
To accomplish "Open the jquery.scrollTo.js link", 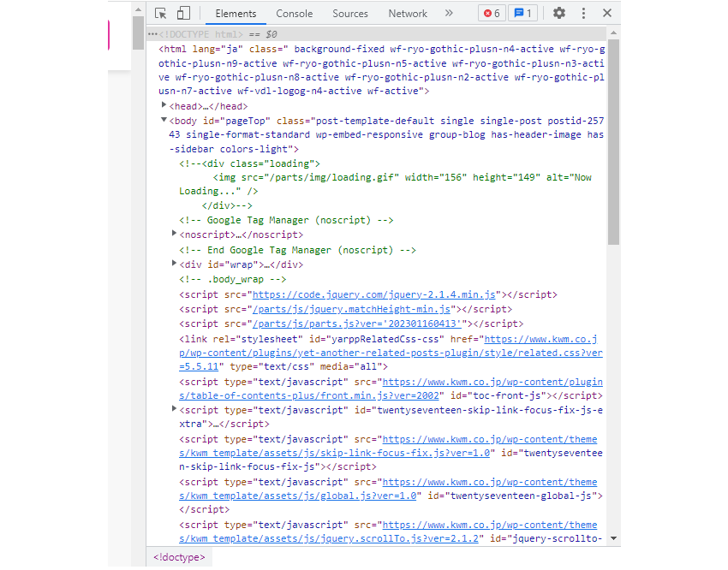I will coord(388,532).
